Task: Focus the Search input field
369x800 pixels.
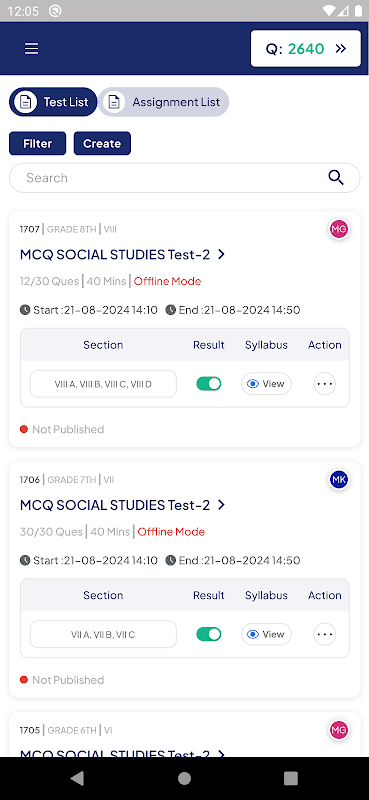Action: (x=185, y=178)
